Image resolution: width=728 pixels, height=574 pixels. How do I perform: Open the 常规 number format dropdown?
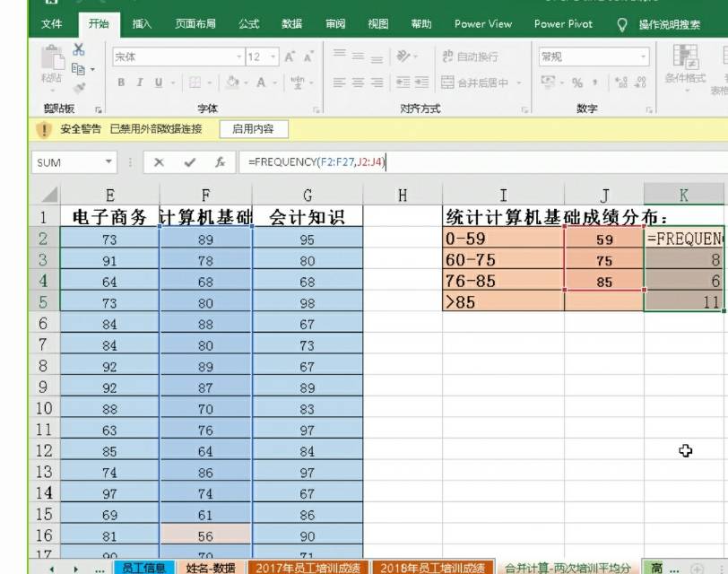tap(643, 57)
